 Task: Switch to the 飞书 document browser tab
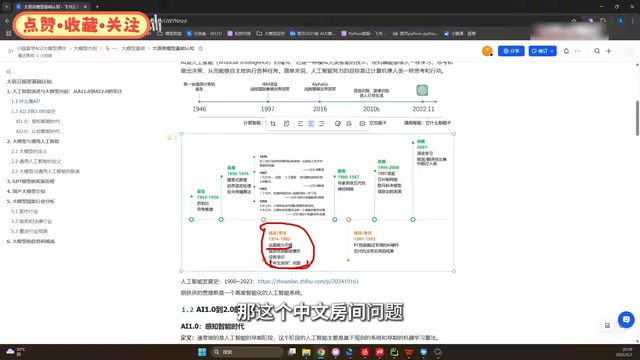[51, 7]
